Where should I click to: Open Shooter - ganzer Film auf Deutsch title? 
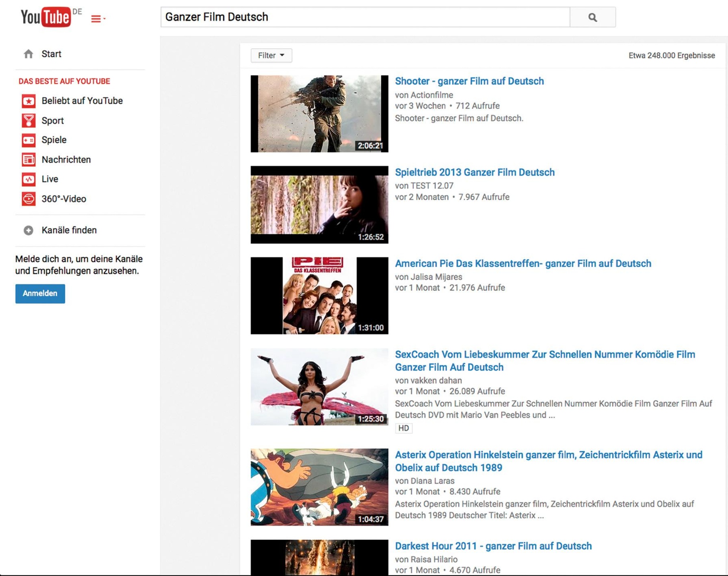pos(469,81)
